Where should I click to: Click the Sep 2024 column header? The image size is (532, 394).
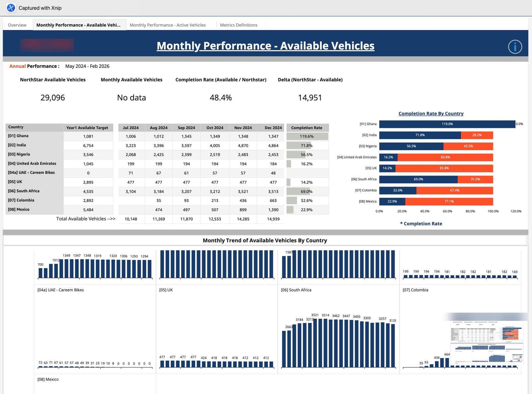[x=186, y=128]
